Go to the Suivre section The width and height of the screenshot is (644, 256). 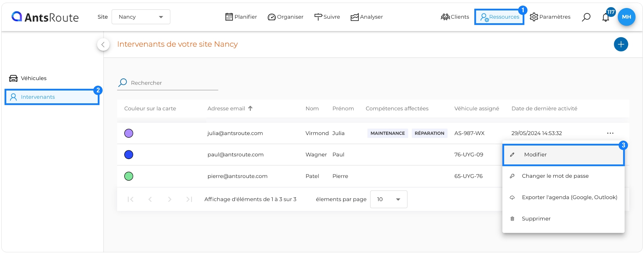point(327,17)
